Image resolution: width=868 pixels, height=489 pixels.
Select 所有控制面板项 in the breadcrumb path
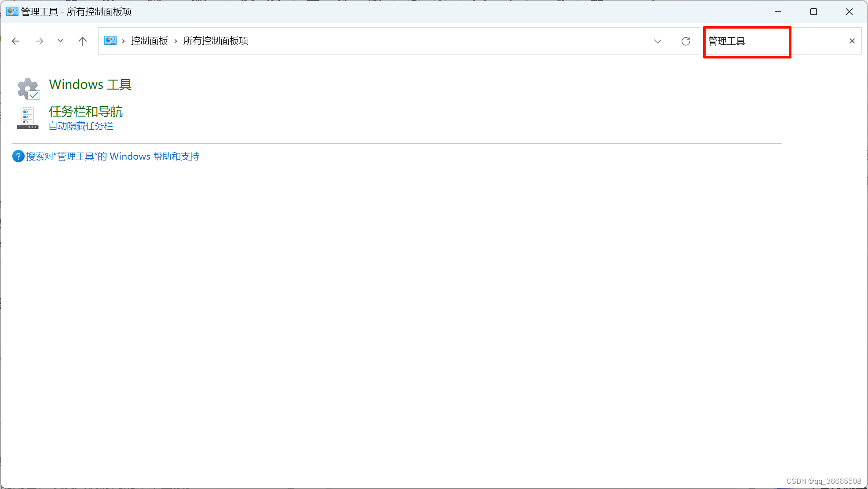(216, 40)
